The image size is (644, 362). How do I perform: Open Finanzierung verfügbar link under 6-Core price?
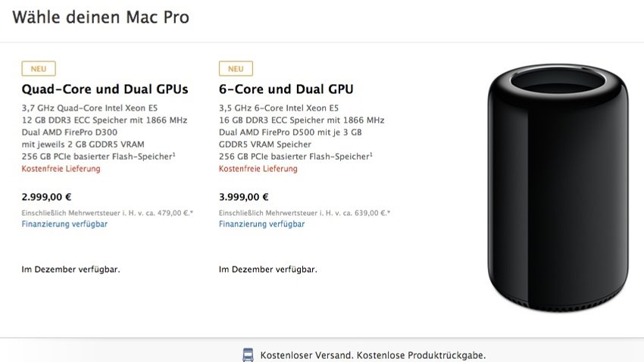[x=261, y=224]
